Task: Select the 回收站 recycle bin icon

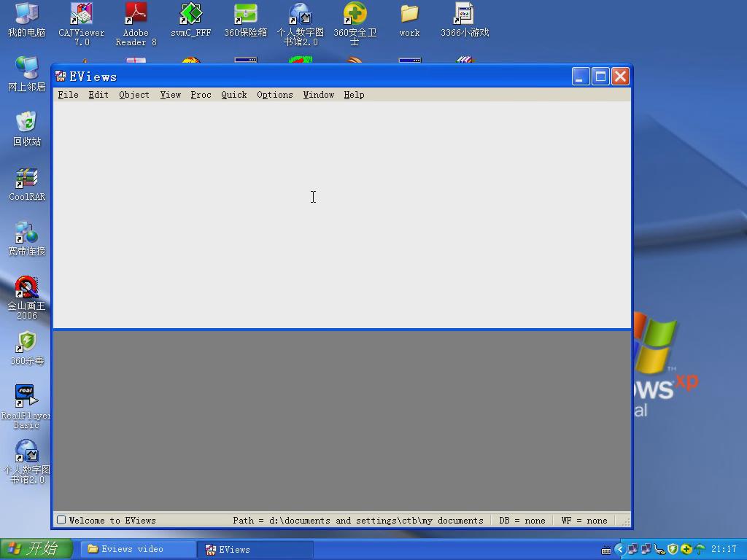Action: click(x=27, y=129)
